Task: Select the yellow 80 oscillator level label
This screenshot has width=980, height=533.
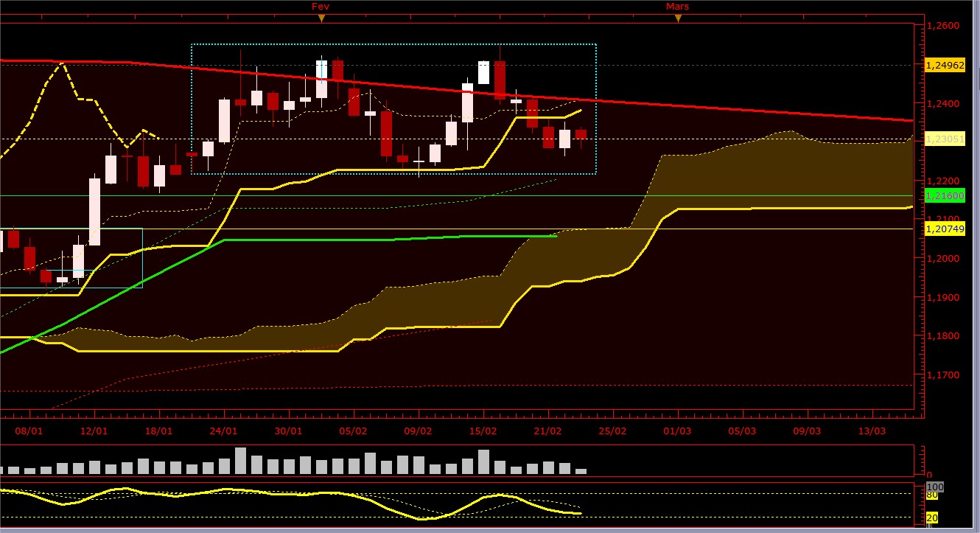Action: pos(931,495)
